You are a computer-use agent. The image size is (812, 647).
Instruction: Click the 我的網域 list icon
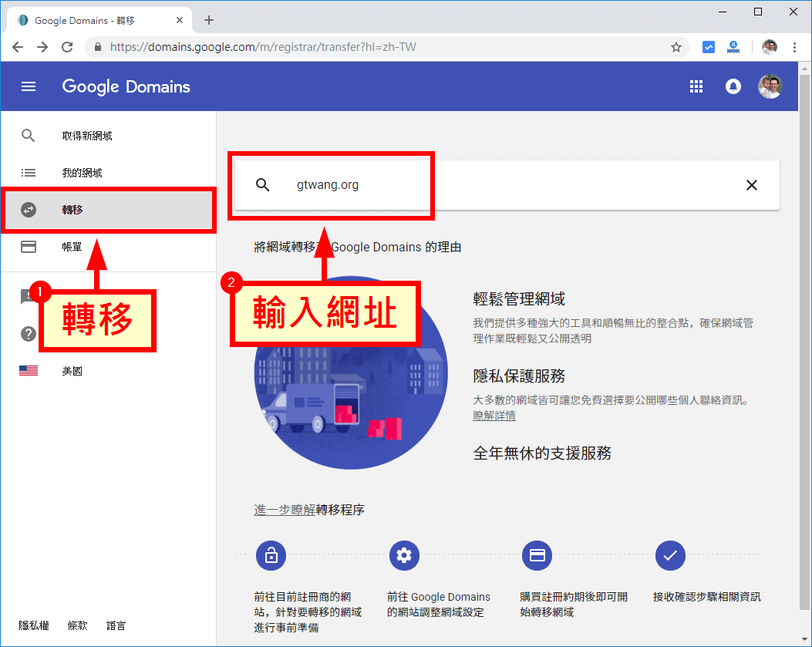pos(29,172)
